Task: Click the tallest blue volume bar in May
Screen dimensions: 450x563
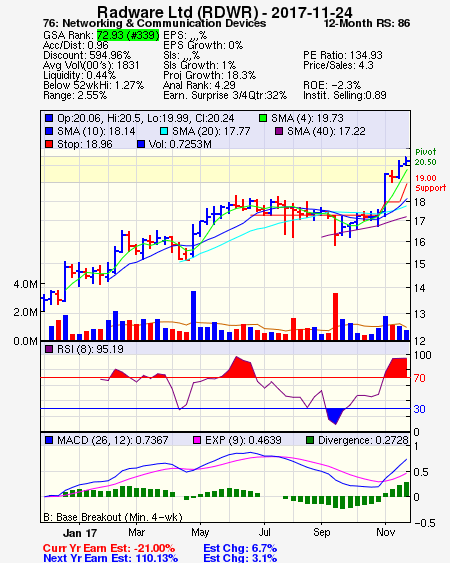Action: (193, 316)
